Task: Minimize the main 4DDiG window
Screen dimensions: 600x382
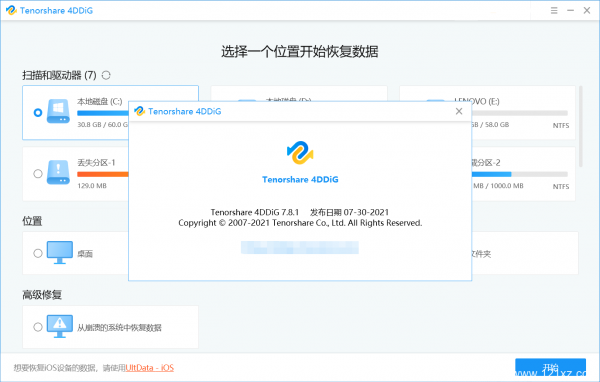Action: (x=570, y=11)
